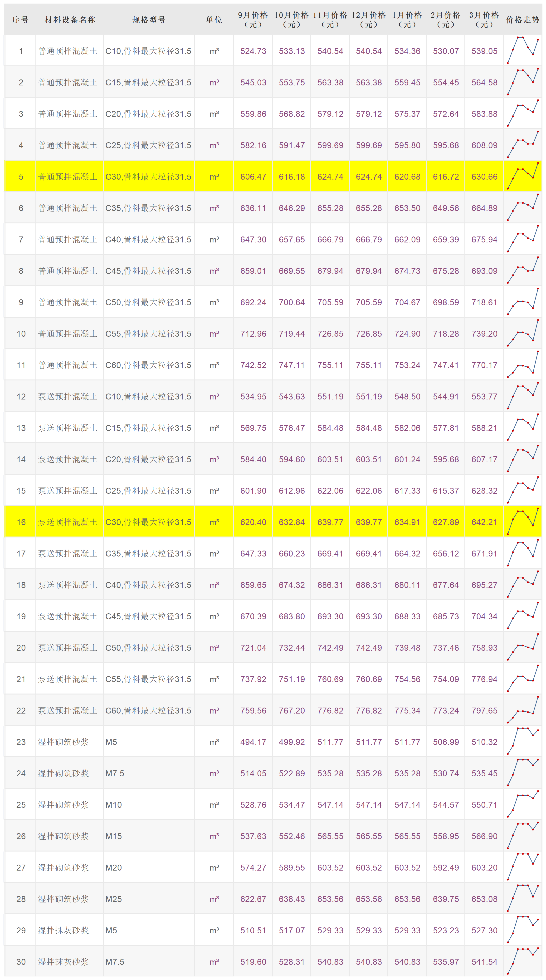Click the value 712.96 in row 10

point(253,334)
